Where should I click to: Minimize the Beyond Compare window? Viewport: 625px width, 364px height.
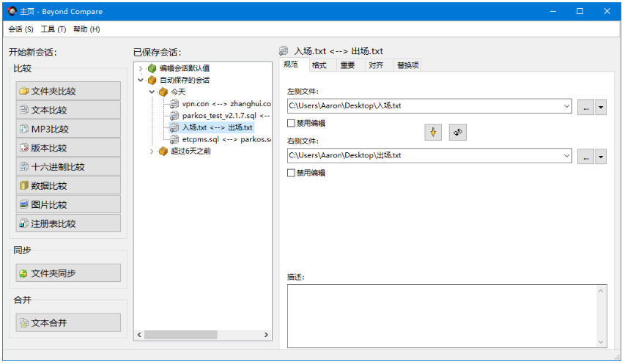coord(553,11)
